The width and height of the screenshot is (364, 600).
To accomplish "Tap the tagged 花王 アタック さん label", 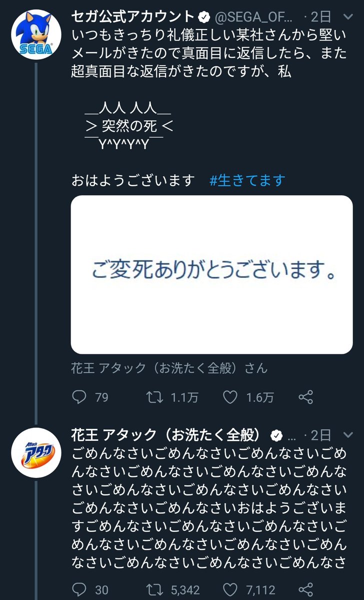I will click(169, 369).
